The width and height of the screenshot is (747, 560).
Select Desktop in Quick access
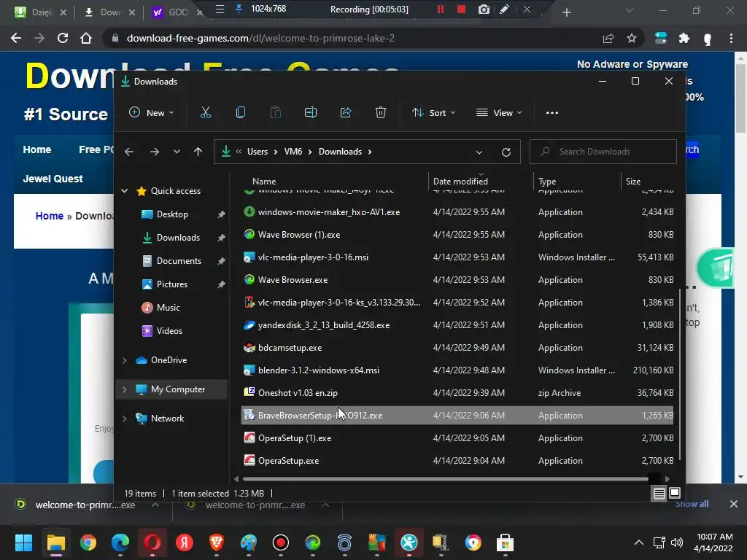[172, 214]
